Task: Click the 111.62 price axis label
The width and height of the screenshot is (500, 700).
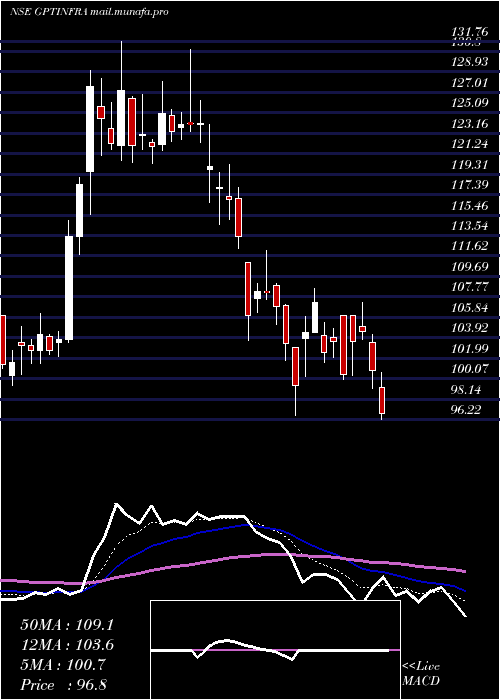Action: click(472, 246)
